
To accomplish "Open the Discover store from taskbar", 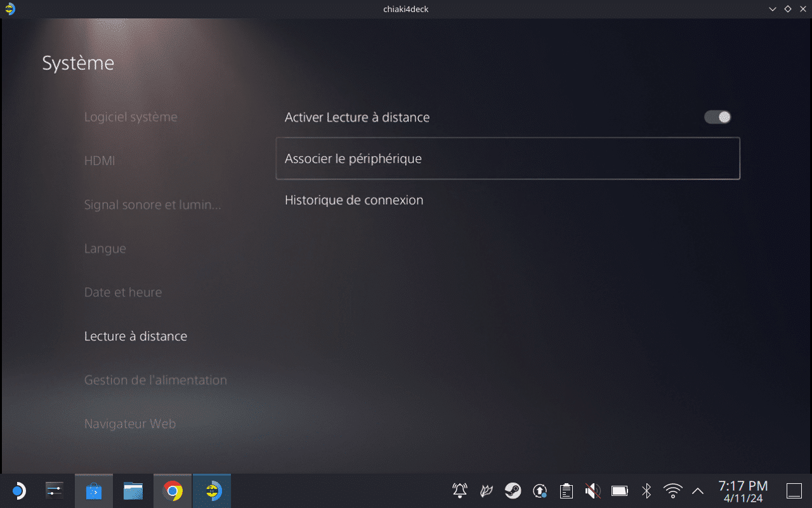I will pos(94,491).
